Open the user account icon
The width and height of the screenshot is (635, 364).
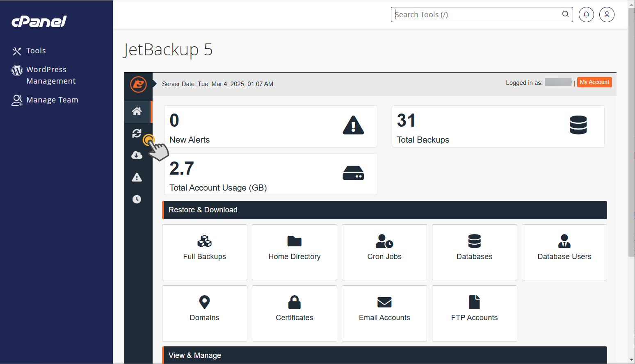click(x=607, y=15)
